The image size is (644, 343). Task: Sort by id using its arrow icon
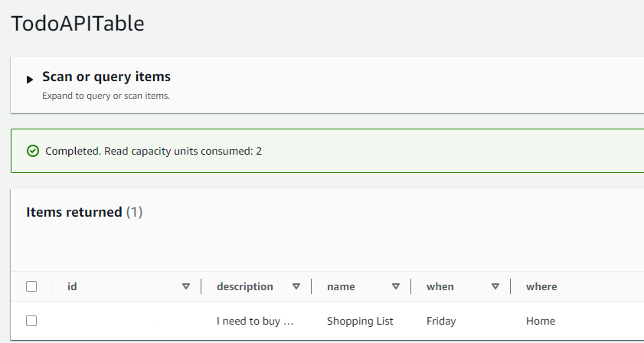click(x=186, y=286)
